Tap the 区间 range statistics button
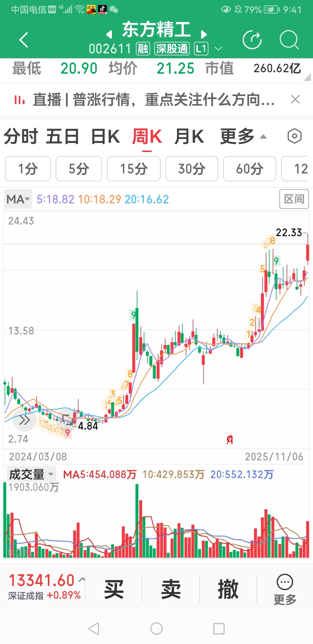This screenshot has width=313, height=644. (294, 199)
